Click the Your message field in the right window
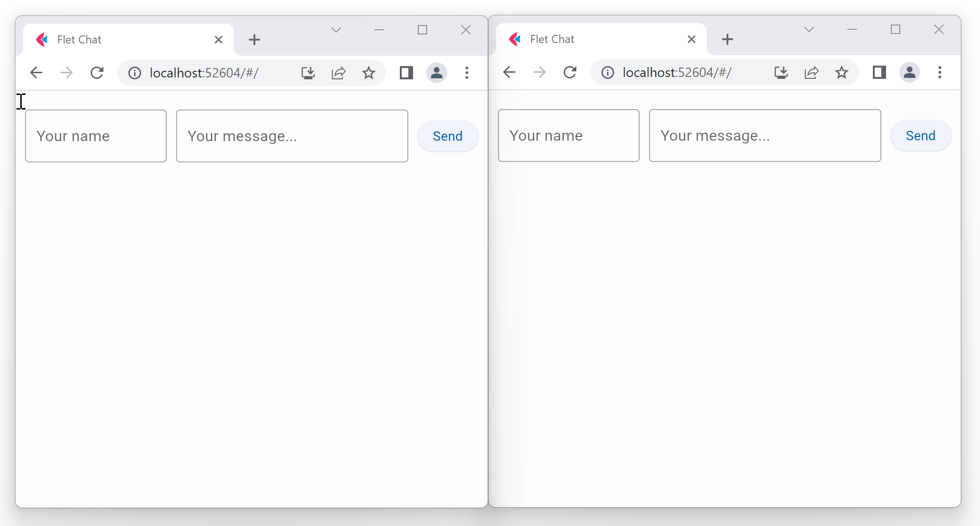Viewport: 980px width, 526px height. [x=764, y=136]
